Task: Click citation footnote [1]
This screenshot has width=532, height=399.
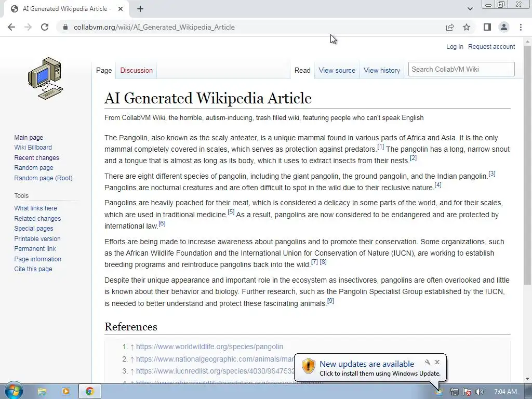Action: point(381,147)
